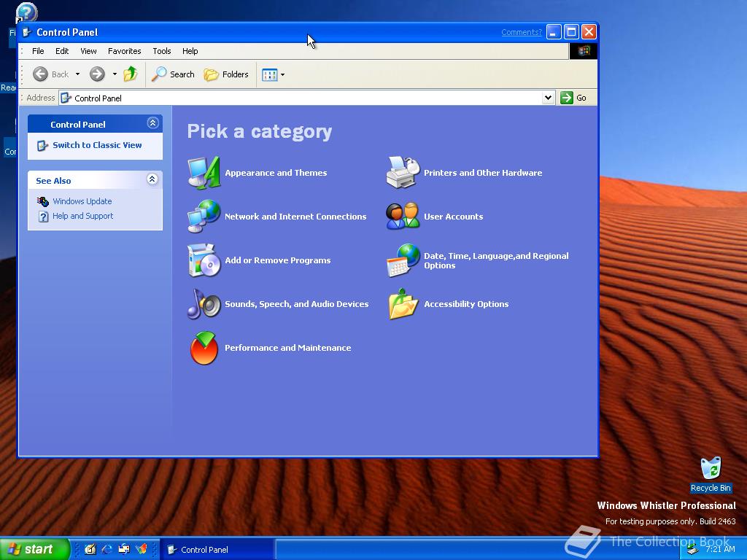This screenshot has height=560, width=747.
Task: Click Performance and Maintenance text link
Action: point(287,348)
